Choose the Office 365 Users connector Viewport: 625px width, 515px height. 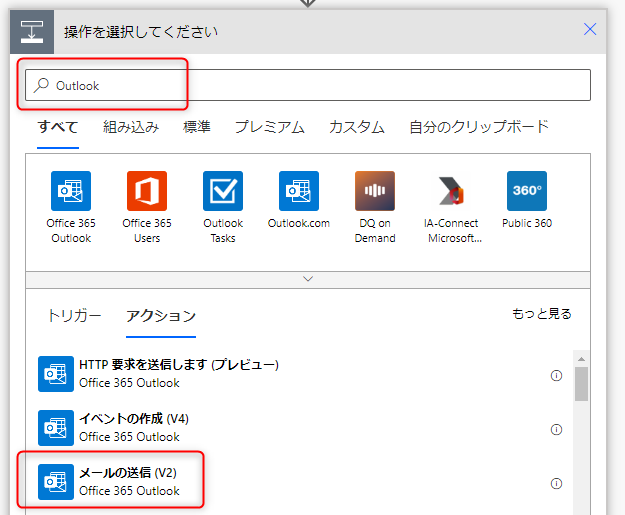click(x=146, y=191)
